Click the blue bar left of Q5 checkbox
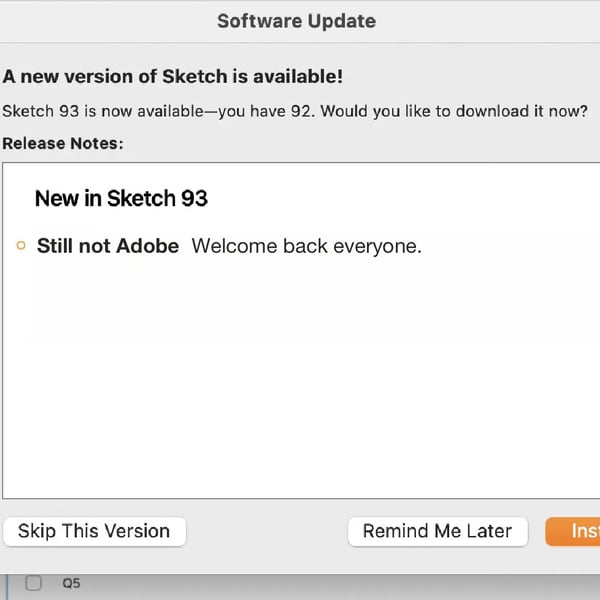Image resolution: width=600 pixels, height=600 pixels. 5,585
